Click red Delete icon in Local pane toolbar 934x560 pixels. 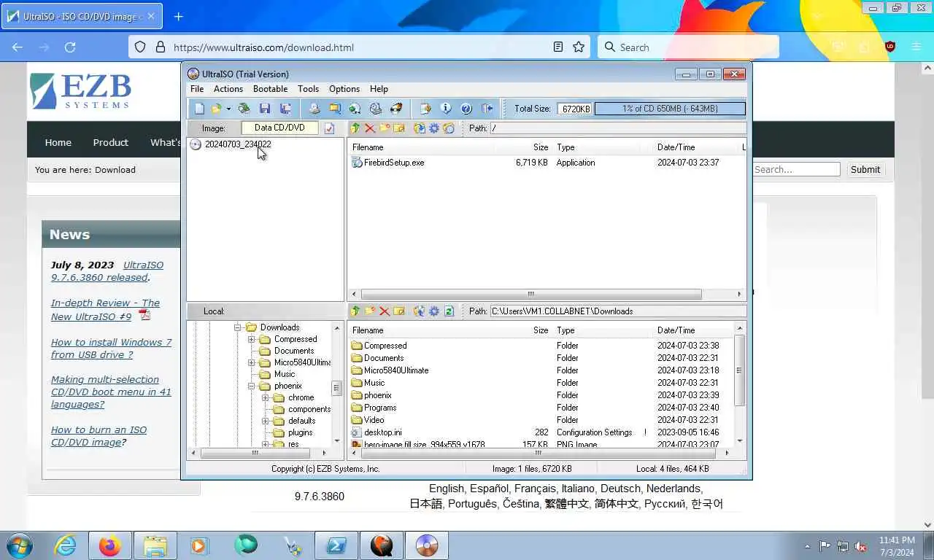[x=385, y=311]
